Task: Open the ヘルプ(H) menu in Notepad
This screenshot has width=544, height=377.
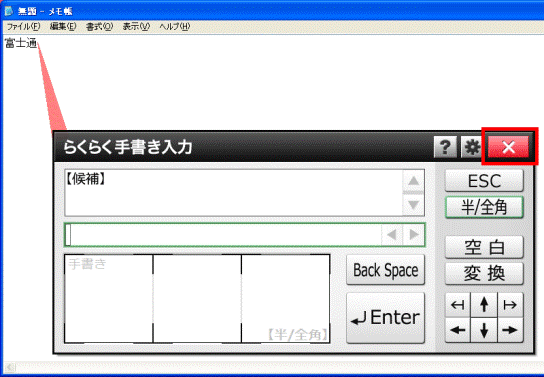Action: click(x=175, y=26)
